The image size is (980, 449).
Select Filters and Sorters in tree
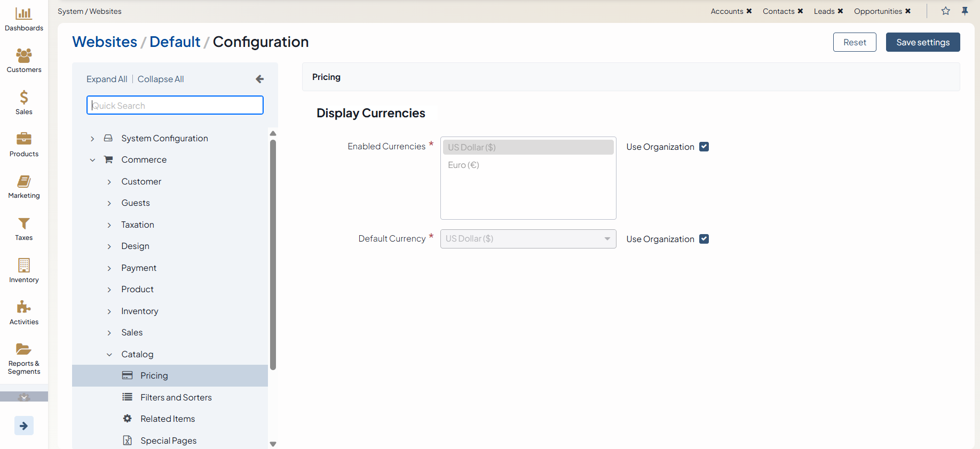click(x=176, y=397)
